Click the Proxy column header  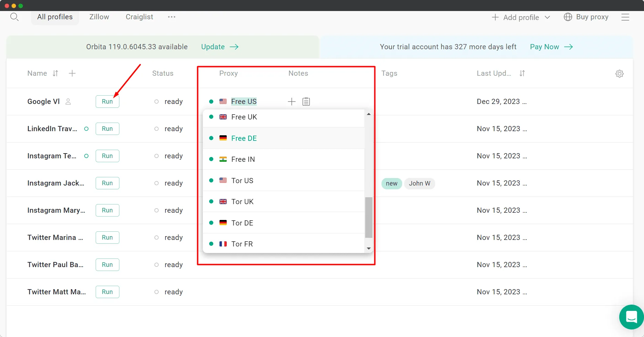[228, 73]
